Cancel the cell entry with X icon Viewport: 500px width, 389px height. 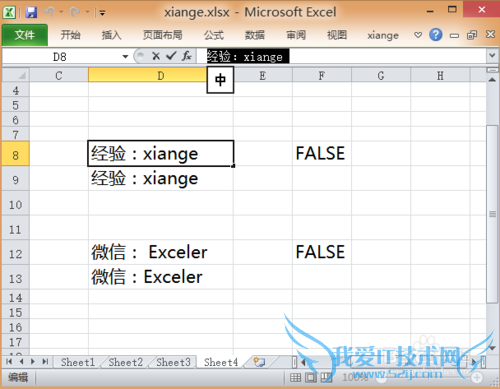pos(156,56)
